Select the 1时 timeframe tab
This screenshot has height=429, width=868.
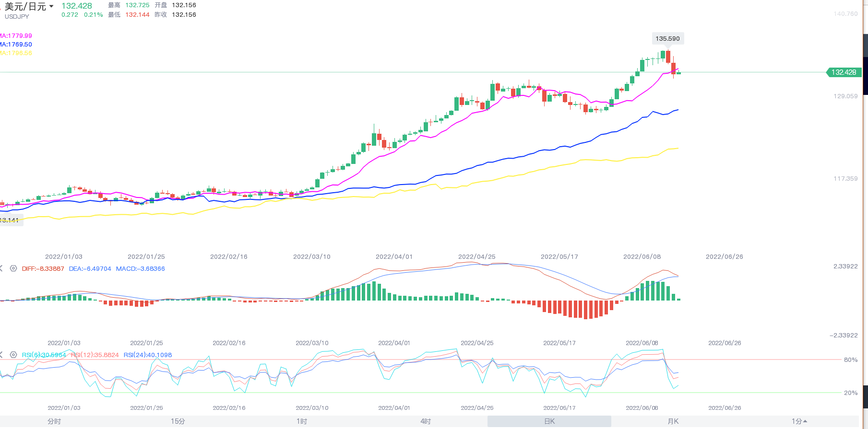pos(302,421)
